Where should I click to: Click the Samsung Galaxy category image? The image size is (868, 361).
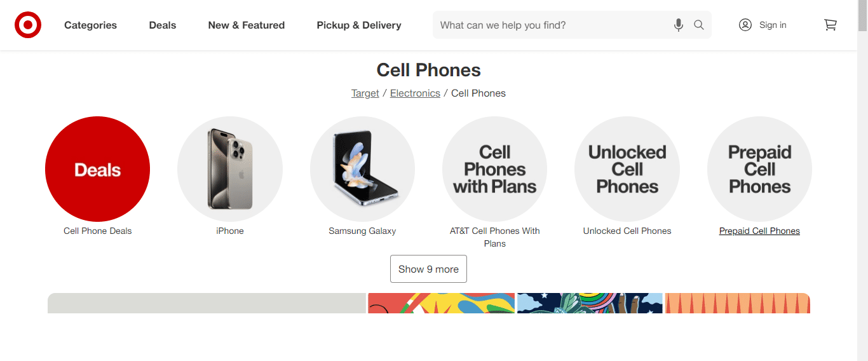tap(362, 169)
